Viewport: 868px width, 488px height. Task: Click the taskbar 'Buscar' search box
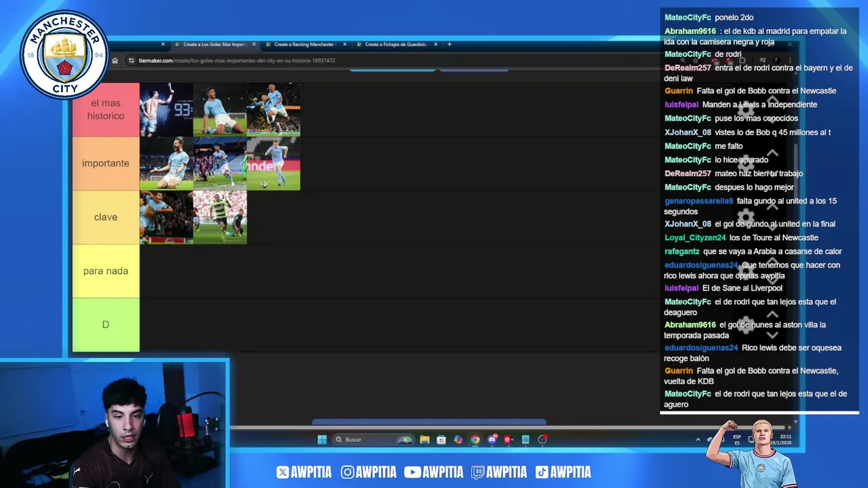pyautogui.click(x=373, y=439)
